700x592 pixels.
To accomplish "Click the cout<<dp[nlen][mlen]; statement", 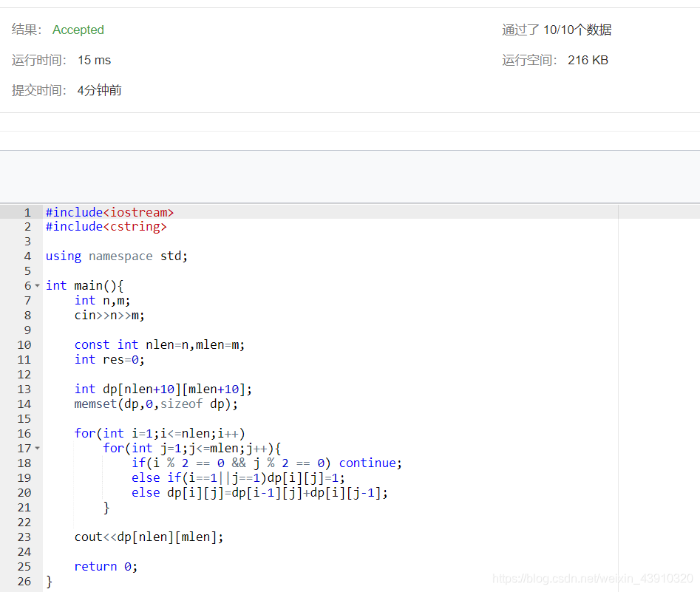I will (149, 537).
